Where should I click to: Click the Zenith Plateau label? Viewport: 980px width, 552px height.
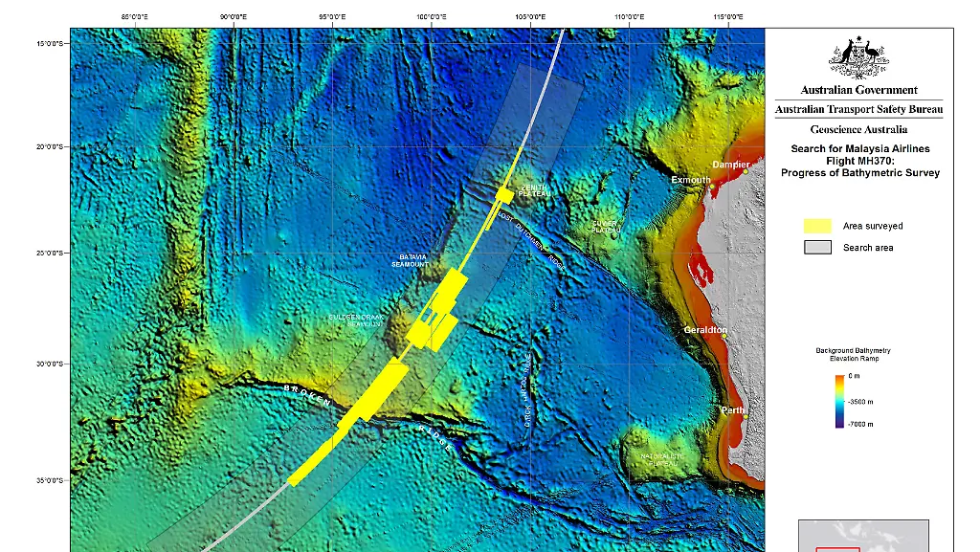pos(533,190)
